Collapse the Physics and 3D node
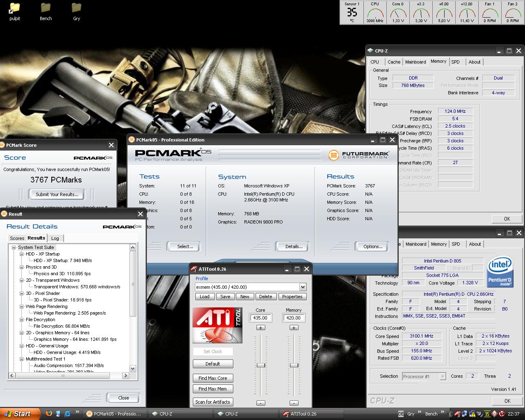Viewport: 525px width, 420px height. click(x=22, y=267)
